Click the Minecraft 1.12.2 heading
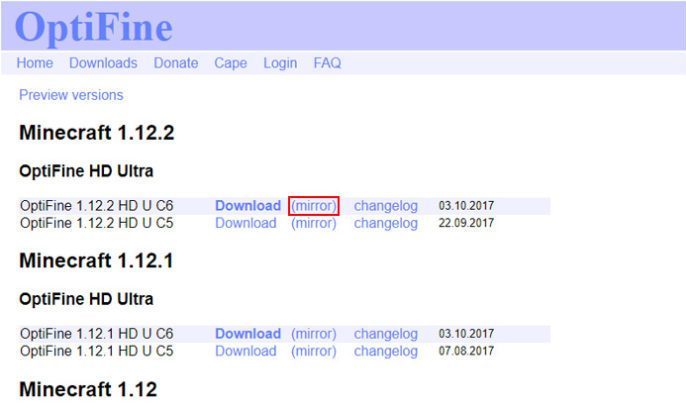686x410 pixels. 97,133
